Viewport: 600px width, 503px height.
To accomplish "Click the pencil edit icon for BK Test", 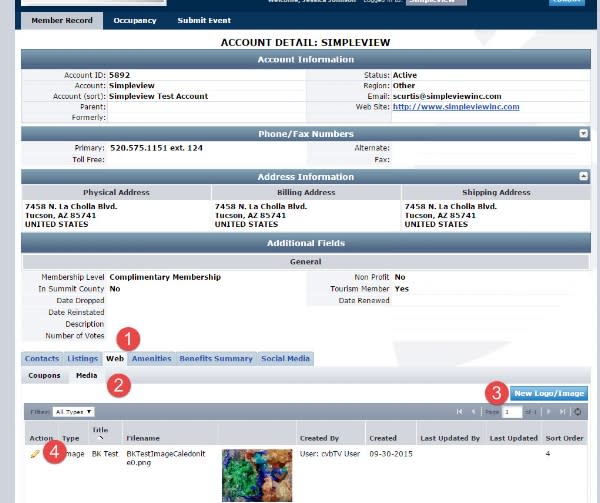I will [x=35, y=454].
